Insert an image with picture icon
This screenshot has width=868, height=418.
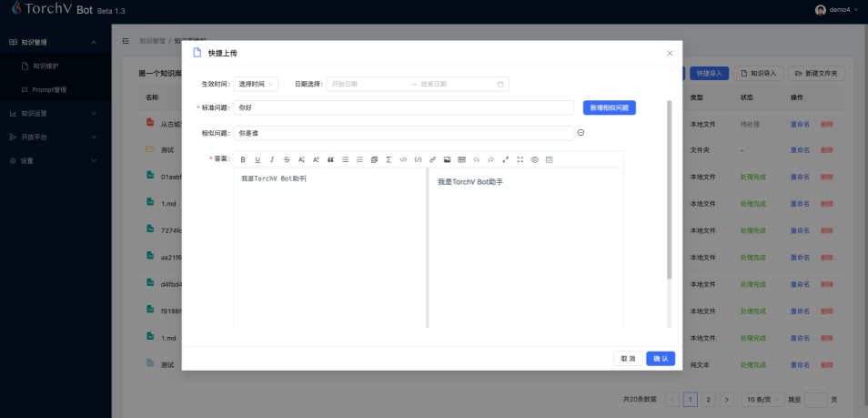click(x=447, y=159)
